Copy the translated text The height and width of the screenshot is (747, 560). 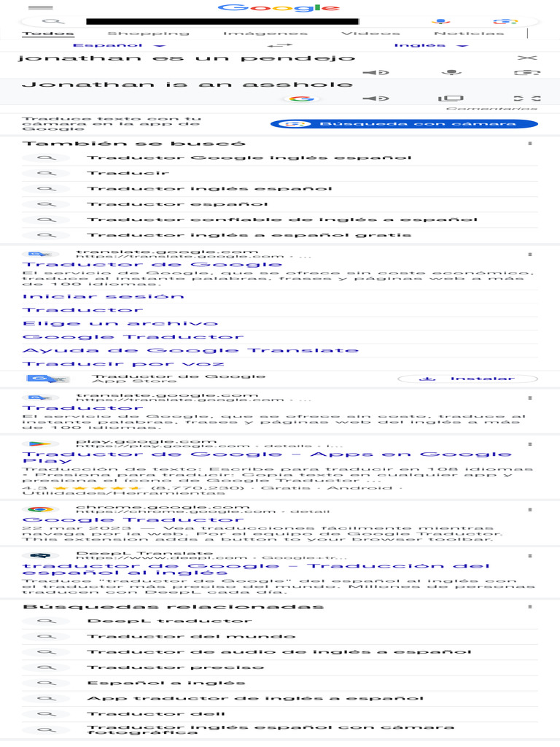point(451,98)
